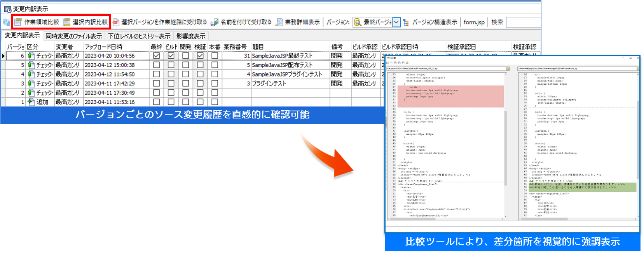Open the 下位レベルのヒストリー表示 tab

click(x=139, y=36)
